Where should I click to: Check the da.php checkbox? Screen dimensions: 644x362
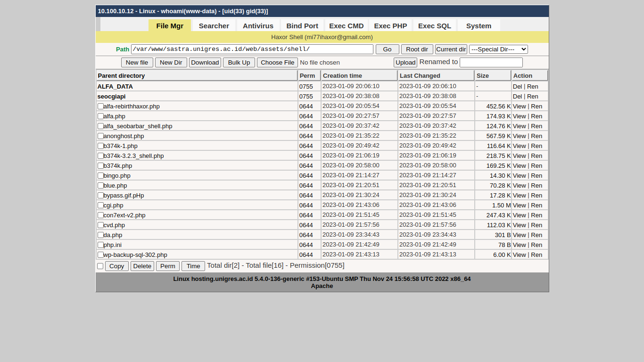[100, 235]
